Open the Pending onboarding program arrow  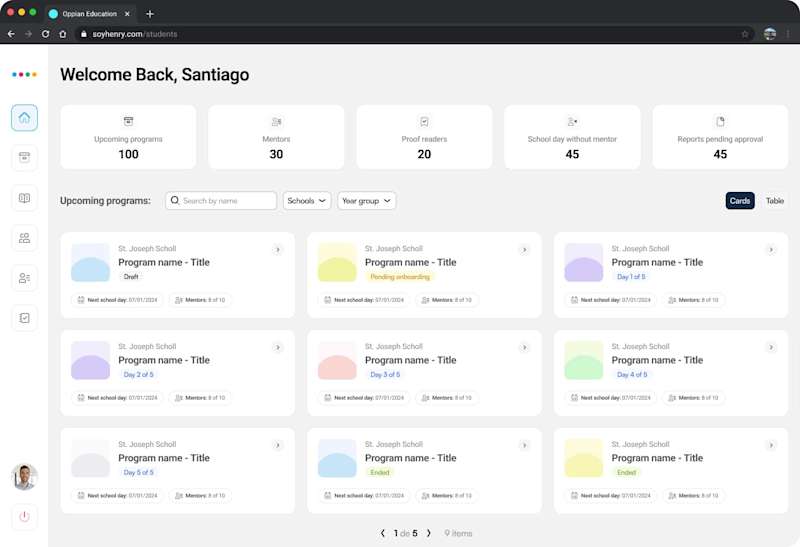(524, 250)
